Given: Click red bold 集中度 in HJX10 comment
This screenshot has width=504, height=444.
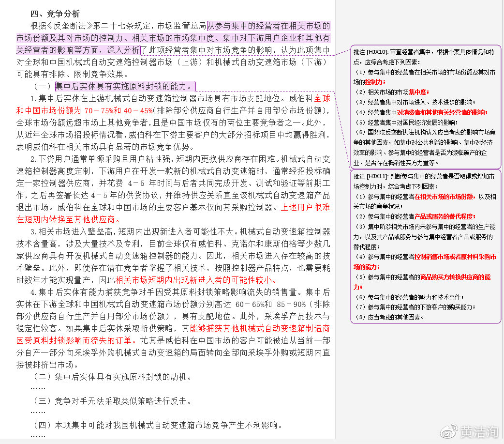Looking at the screenshot, I should click(419, 92).
